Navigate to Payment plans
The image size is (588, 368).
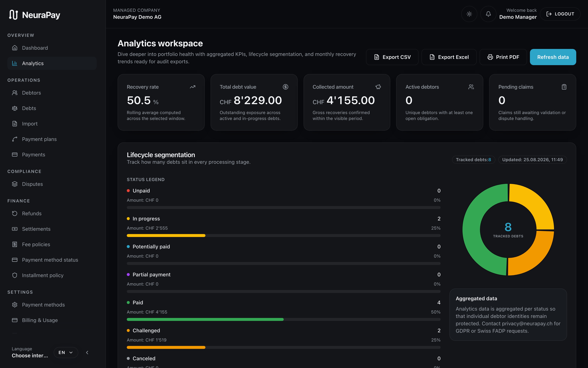(x=52, y=139)
